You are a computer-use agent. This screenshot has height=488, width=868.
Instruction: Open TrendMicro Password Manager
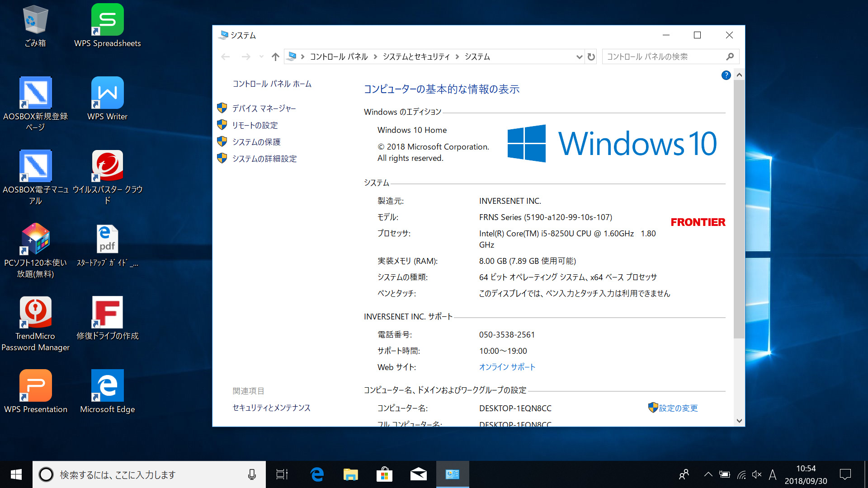[36, 313]
